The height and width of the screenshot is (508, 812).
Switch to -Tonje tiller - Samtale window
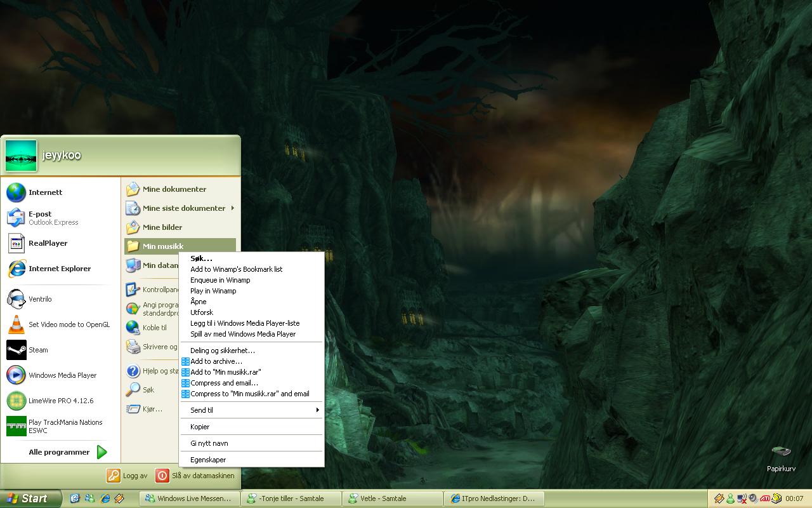tap(291, 498)
